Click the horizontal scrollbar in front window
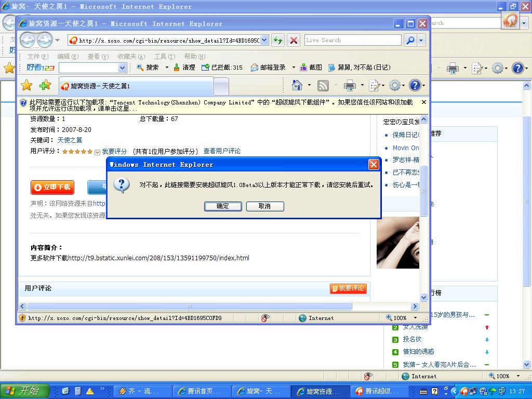Image resolution: width=532 pixels, height=399 pixels. tap(189, 307)
